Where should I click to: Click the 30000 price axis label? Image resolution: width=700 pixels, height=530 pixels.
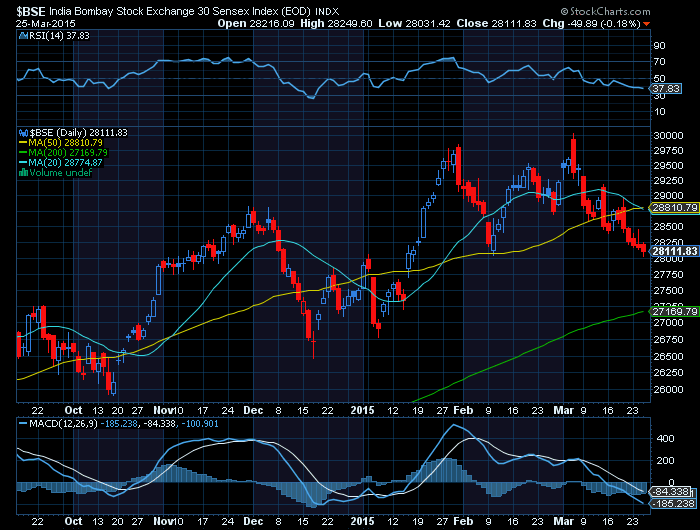tap(668, 136)
